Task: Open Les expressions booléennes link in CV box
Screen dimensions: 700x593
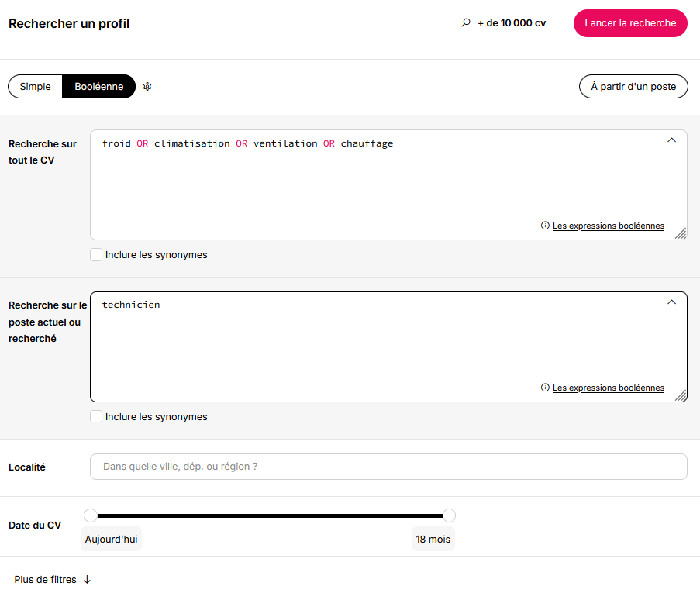Action: 608,226
